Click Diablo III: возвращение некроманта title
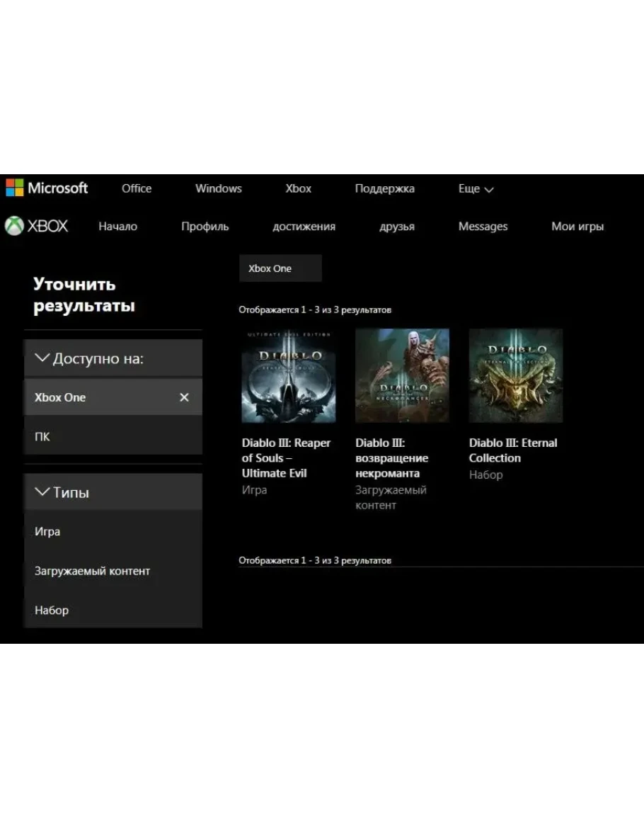 point(391,458)
